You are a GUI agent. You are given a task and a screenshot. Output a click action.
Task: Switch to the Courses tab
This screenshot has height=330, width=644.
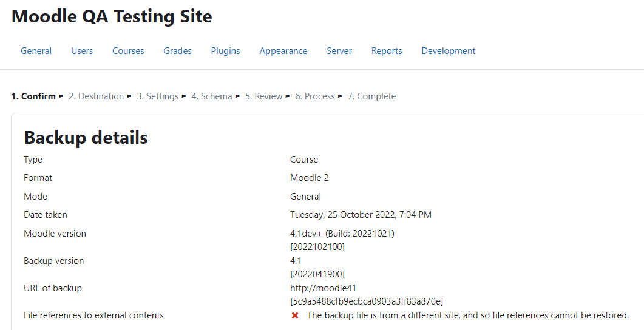pos(128,51)
